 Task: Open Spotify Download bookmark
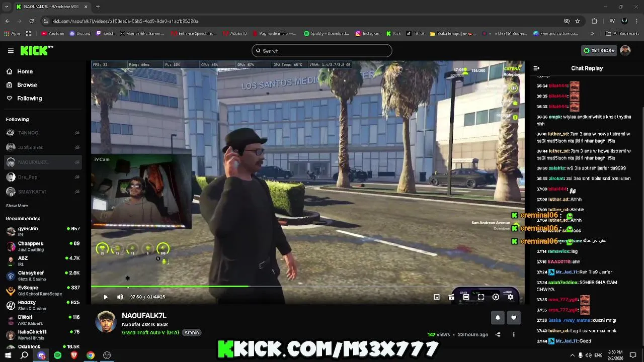coord(327,34)
